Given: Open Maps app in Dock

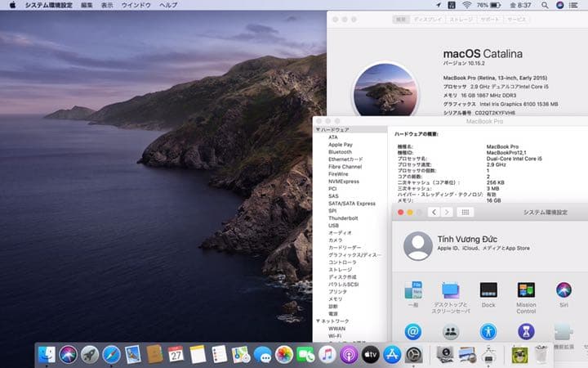Looking at the screenshot, I should coord(241,354).
